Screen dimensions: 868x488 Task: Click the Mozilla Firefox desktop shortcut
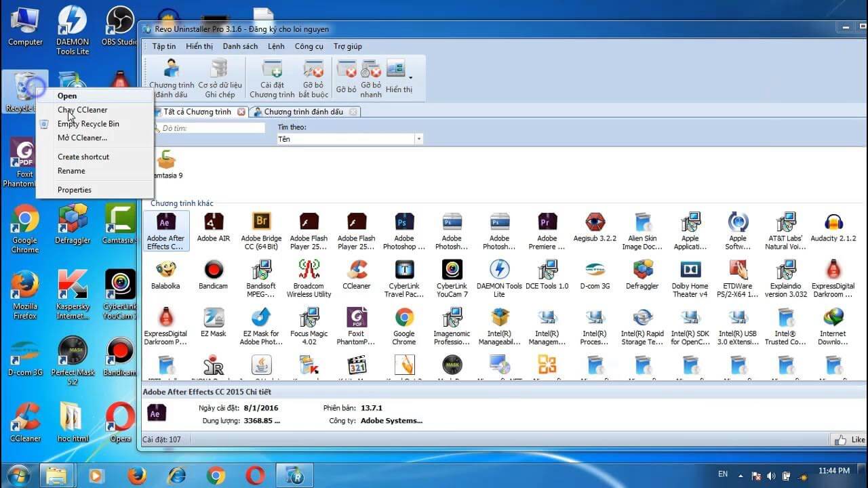[x=25, y=295]
